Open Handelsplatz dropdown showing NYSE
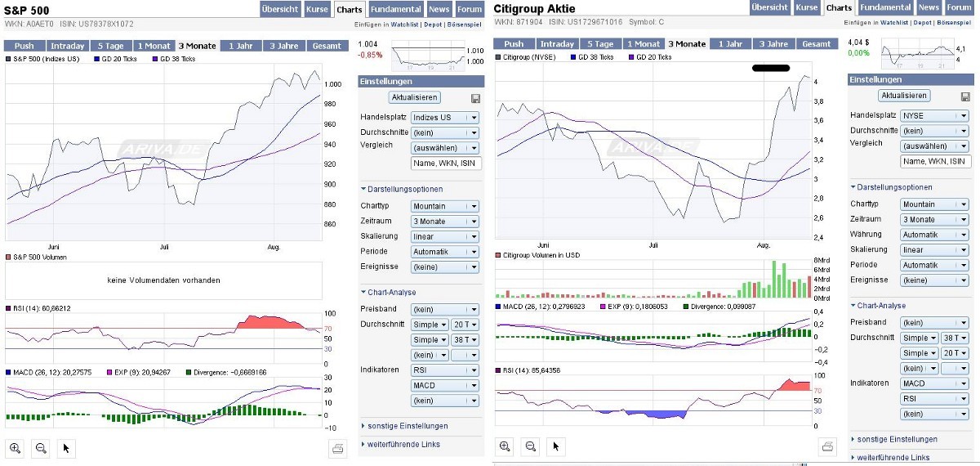This screenshot has width=980, height=466. (934, 115)
